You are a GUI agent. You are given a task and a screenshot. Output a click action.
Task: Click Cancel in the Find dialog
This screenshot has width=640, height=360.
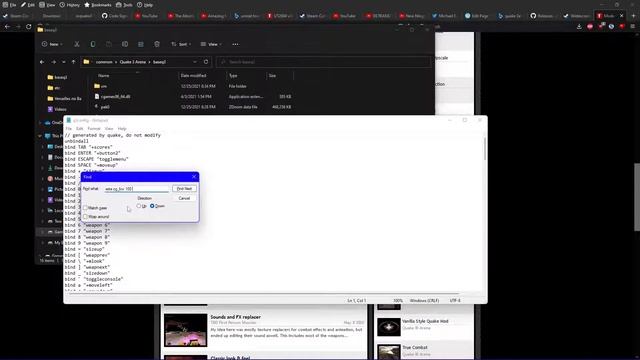click(184, 198)
